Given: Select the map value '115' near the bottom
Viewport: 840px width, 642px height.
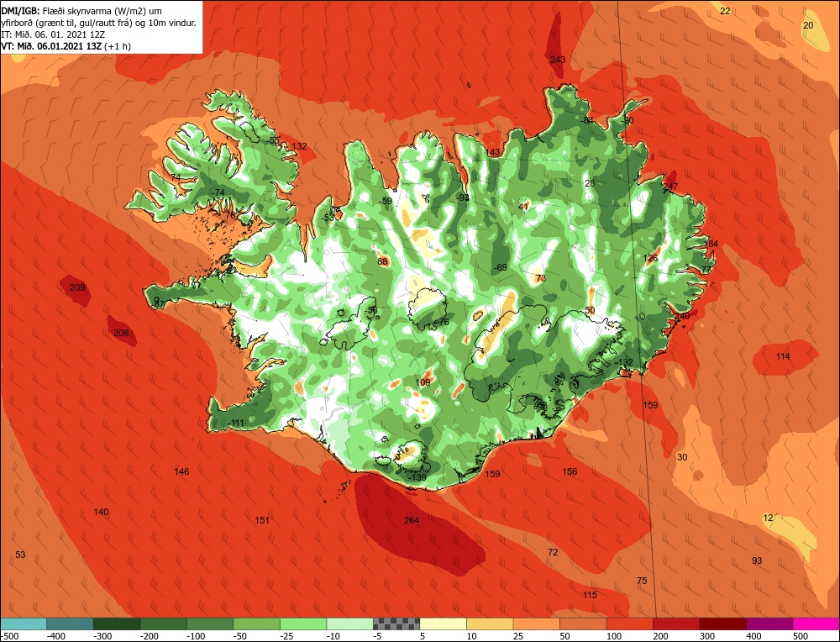Looking at the screenshot, I should (x=590, y=595).
